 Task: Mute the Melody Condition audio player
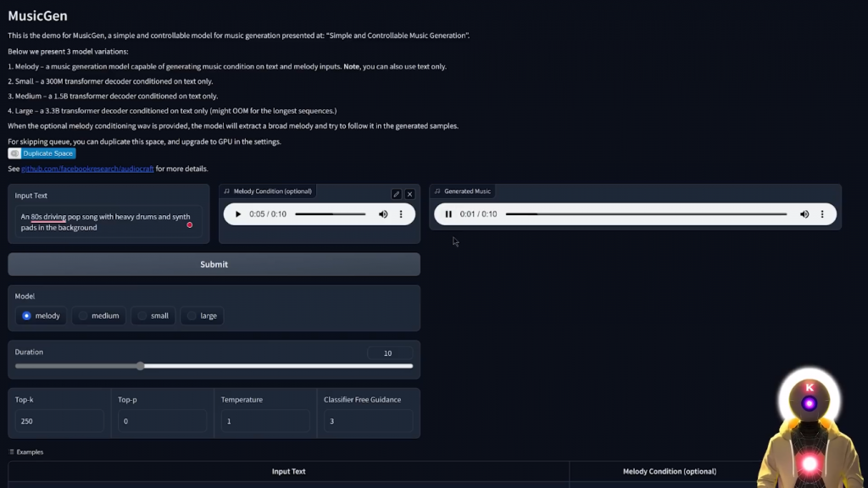point(383,214)
